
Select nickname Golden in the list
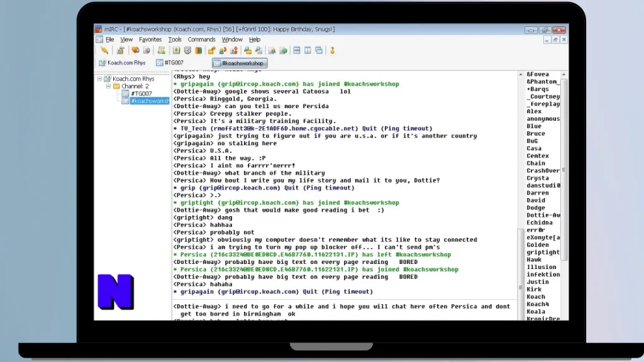point(538,244)
